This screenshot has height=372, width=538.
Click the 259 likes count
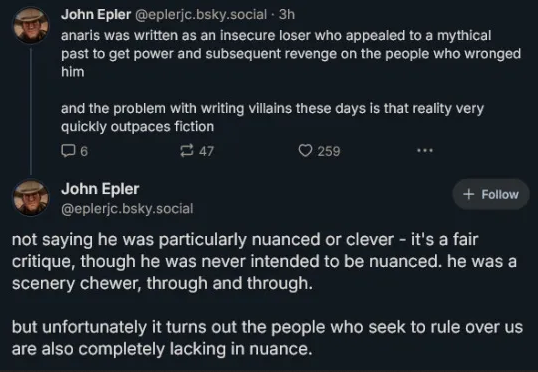point(329,151)
